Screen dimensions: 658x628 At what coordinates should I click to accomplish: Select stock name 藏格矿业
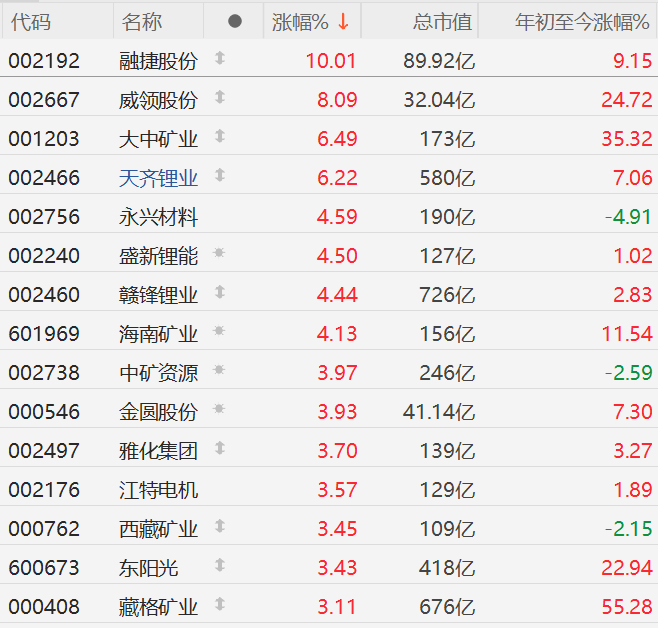tap(158, 607)
